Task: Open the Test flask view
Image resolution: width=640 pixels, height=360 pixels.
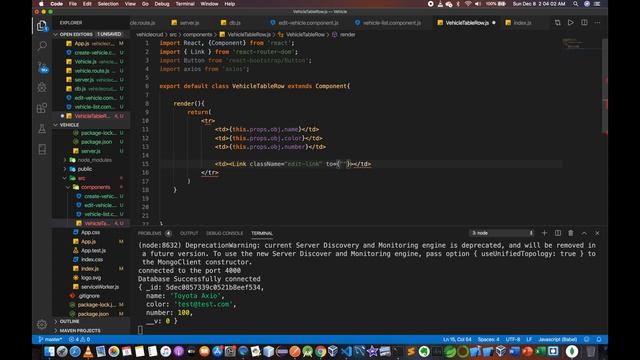Action: pyautogui.click(x=42, y=129)
